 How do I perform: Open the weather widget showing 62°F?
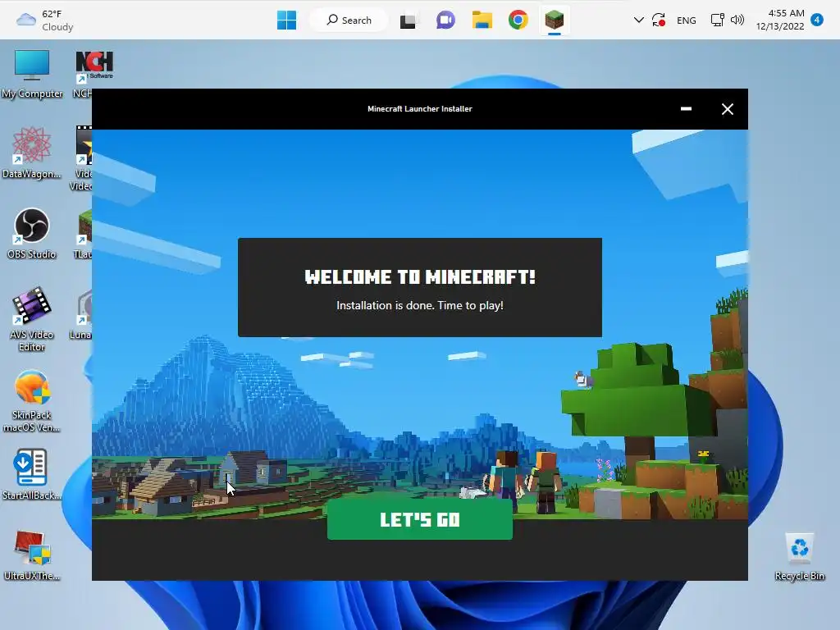pos(45,21)
